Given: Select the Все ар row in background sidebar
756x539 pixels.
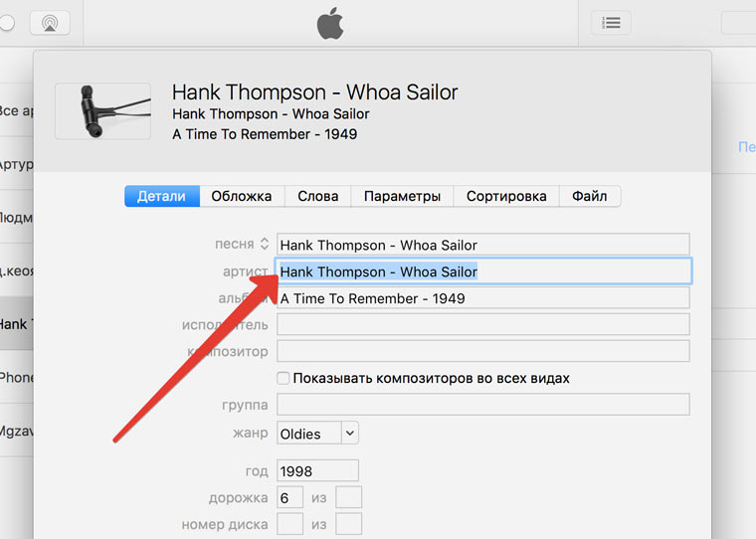Looking at the screenshot, I should click(x=16, y=111).
